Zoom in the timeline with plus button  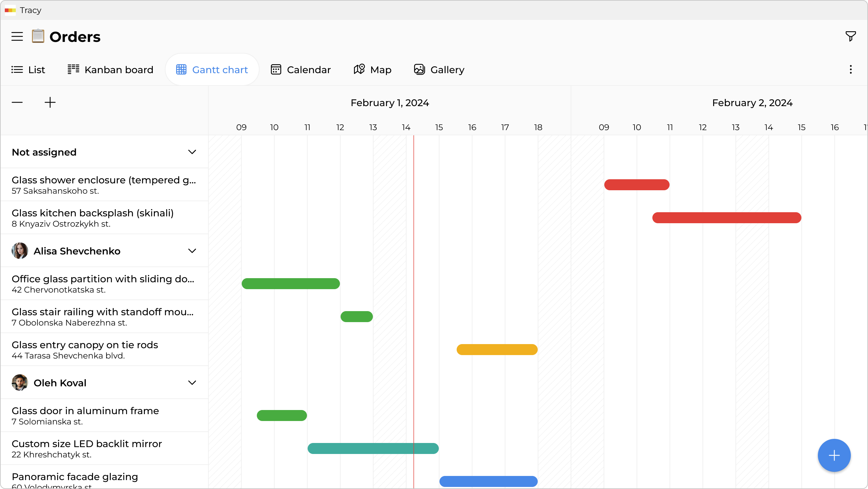click(50, 102)
